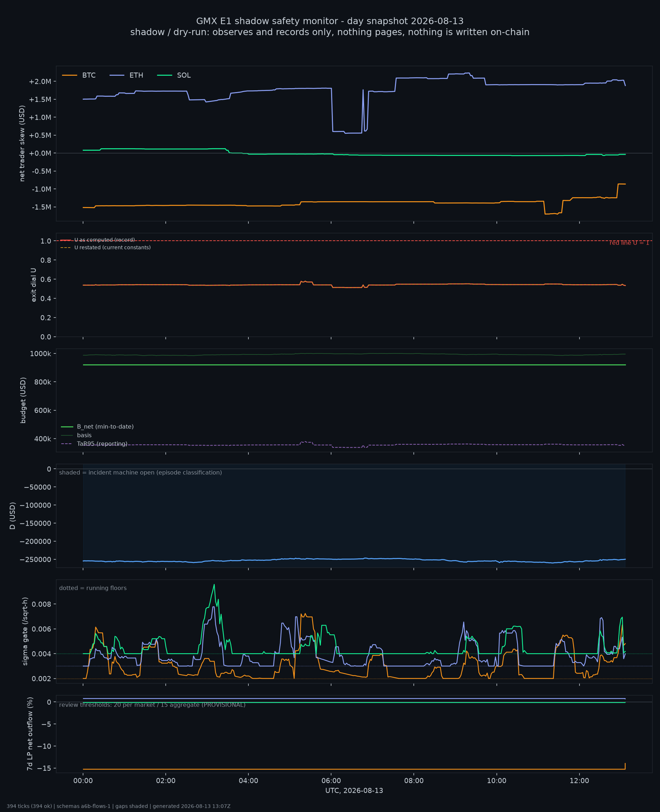
Task: Click the '7d LP net outflow (%)' axis label
Action: click(x=30, y=734)
